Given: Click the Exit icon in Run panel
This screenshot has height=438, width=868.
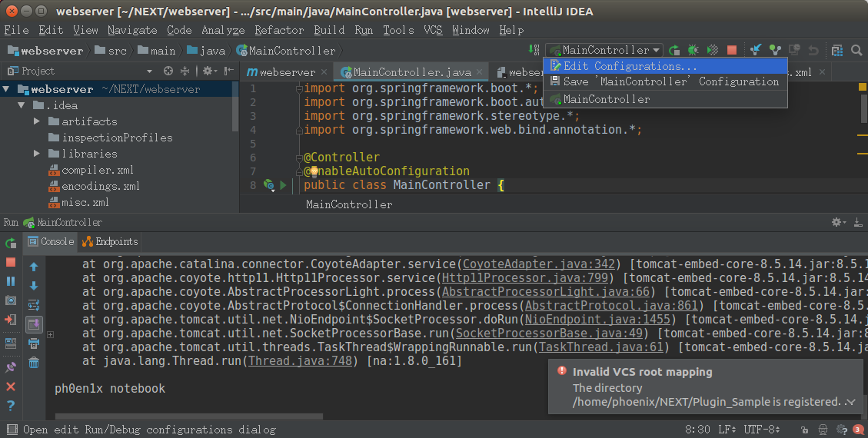Looking at the screenshot, I should [11, 320].
